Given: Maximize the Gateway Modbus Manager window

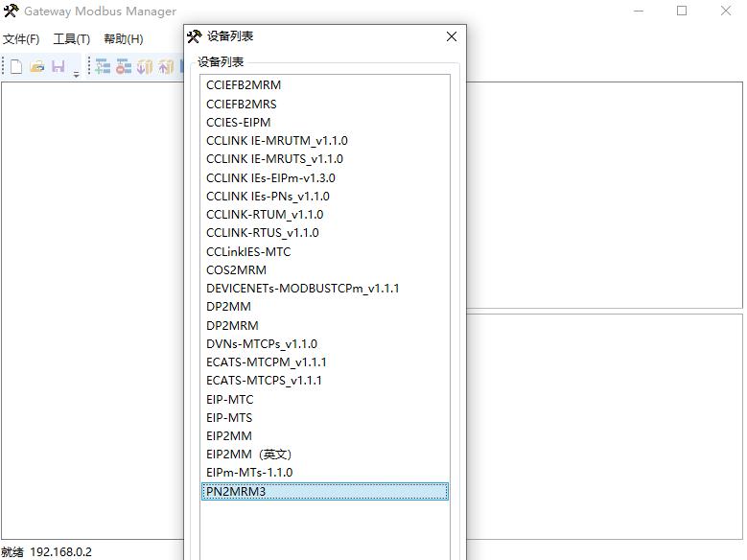Looking at the screenshot, I should pyautogui.click(x=682, y=11).
